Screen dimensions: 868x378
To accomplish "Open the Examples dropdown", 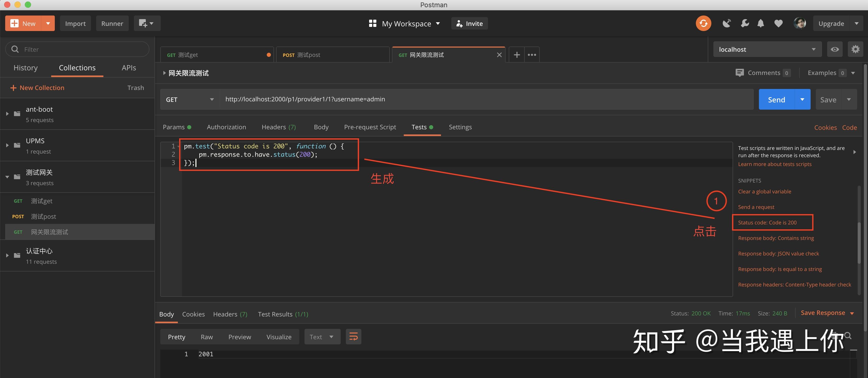I will [831, 73].
